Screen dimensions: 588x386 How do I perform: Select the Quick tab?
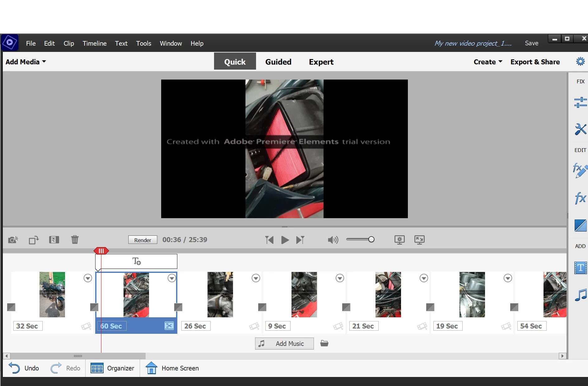coord(235,61)
